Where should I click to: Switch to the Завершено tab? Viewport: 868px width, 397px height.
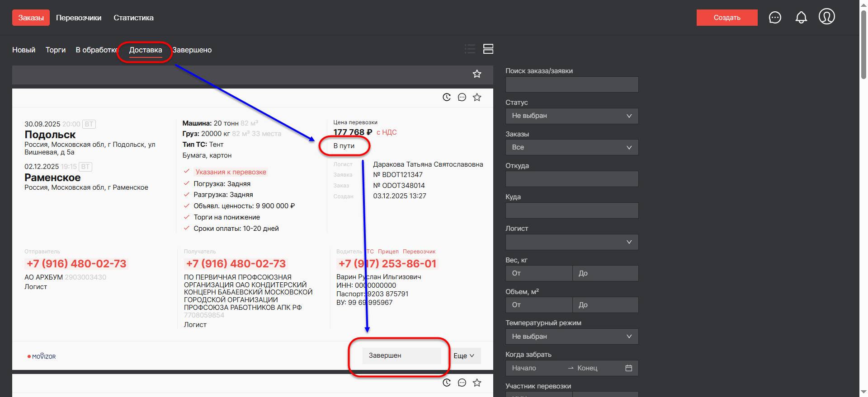pos(193,50)
